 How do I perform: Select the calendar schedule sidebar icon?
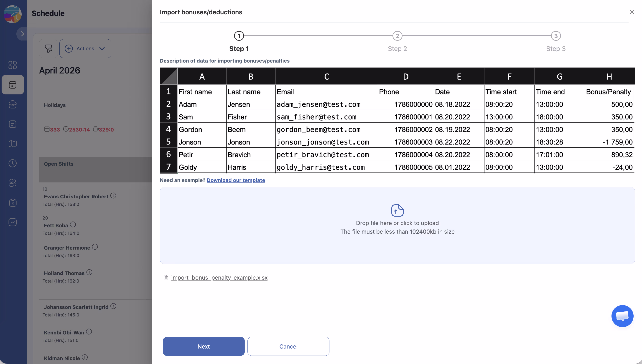point(13,84)
